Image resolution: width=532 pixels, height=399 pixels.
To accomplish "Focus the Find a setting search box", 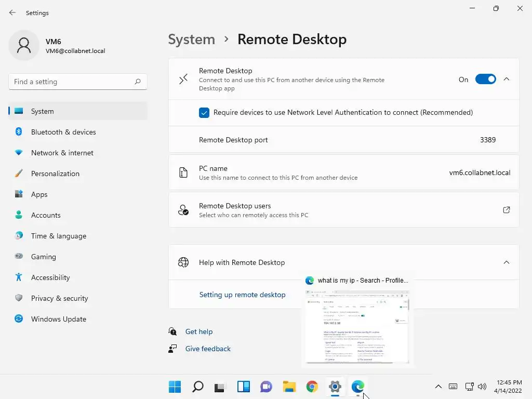I will coord(78,82).
